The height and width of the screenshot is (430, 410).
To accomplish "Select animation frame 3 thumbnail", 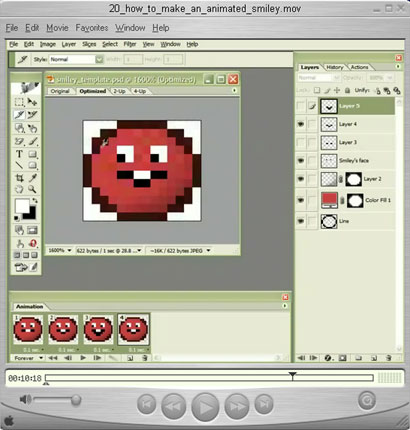I will 98,329.
